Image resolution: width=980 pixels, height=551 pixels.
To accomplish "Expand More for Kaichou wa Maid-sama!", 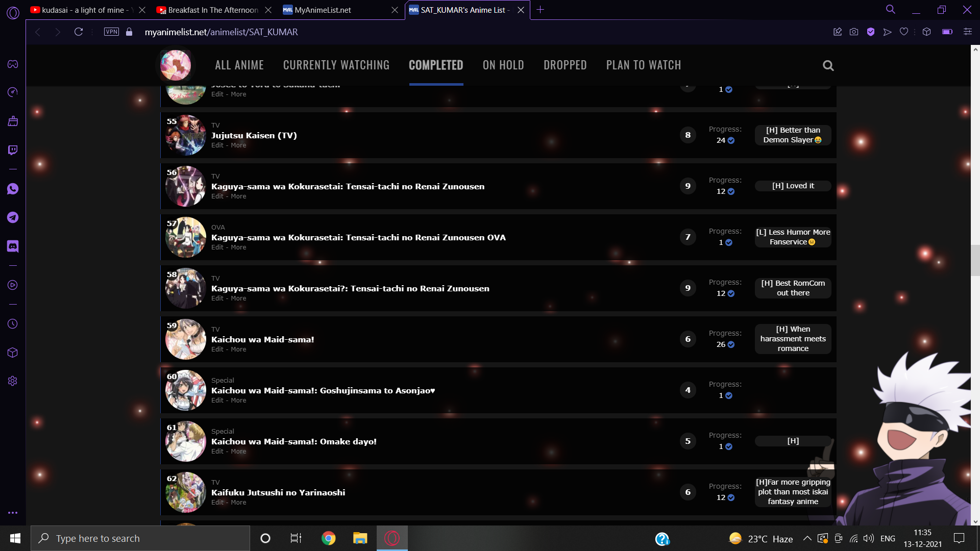I will point(238,349).
